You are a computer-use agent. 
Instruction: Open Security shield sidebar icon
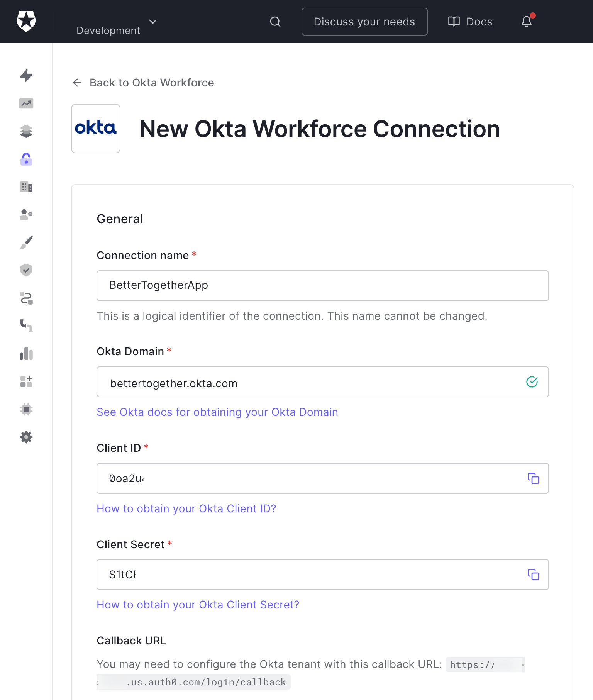(x=26, y=270)
